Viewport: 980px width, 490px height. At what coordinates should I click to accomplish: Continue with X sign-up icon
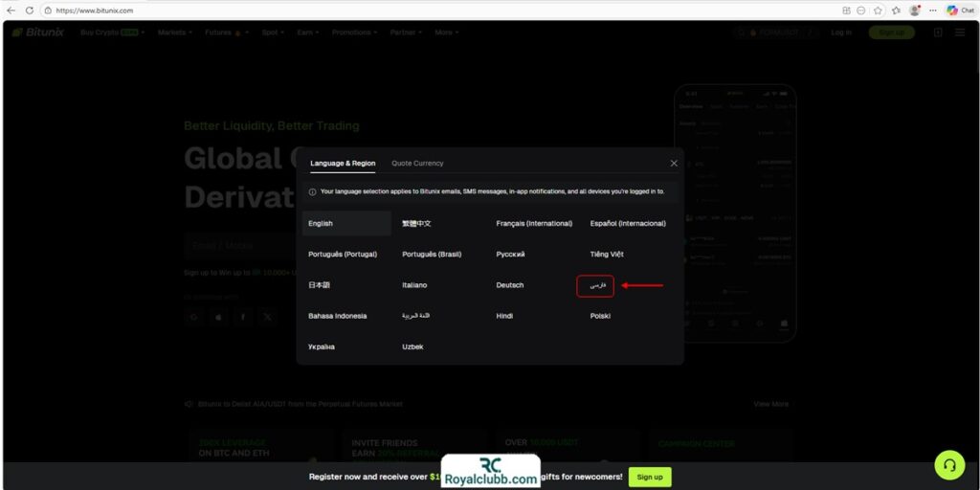click(x=268, y=317)
